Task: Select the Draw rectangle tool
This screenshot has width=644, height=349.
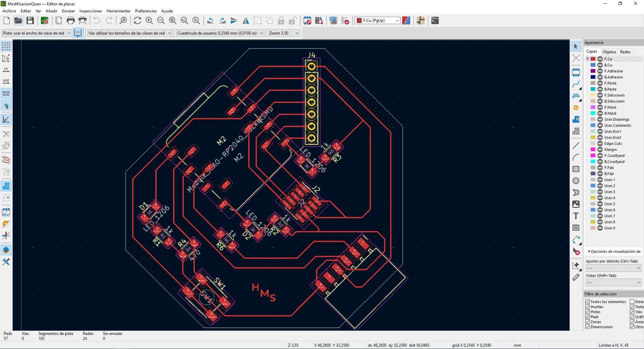Action: [576, 169]
